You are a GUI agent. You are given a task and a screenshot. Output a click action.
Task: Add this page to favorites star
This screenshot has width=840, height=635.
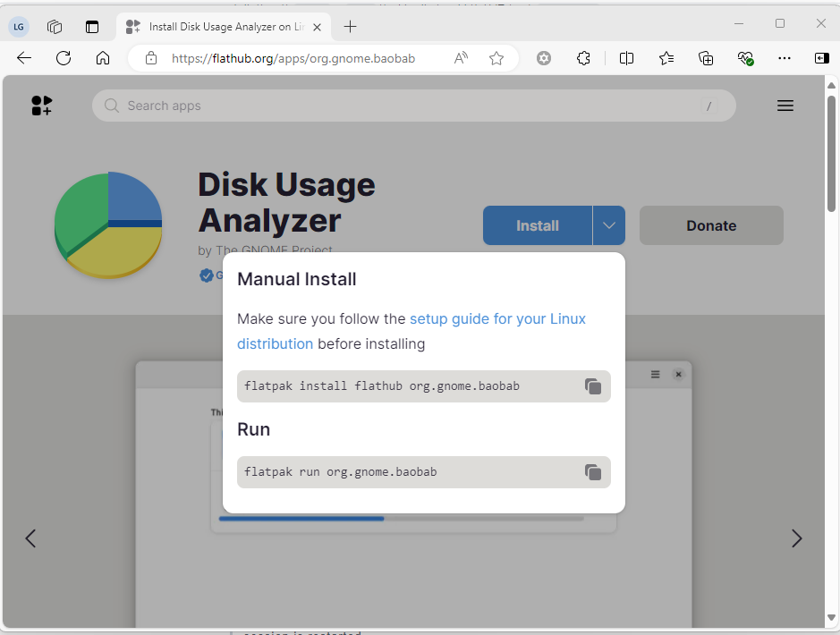[x=496, y=58]
